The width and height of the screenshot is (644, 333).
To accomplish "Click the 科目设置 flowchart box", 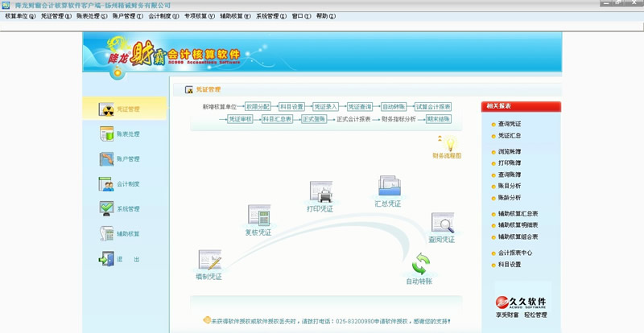I will tap(291, 107).
